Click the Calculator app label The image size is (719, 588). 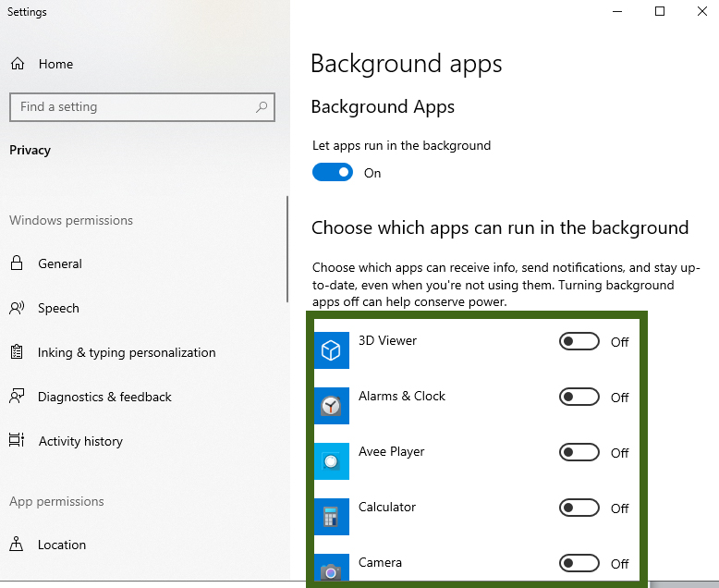tap(387, 508)
